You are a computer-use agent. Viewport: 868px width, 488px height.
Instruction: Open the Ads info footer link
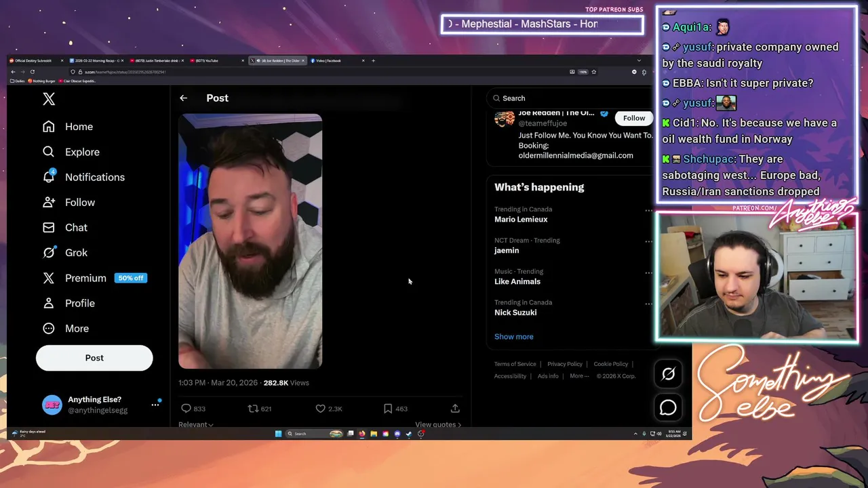click(548, 376)
